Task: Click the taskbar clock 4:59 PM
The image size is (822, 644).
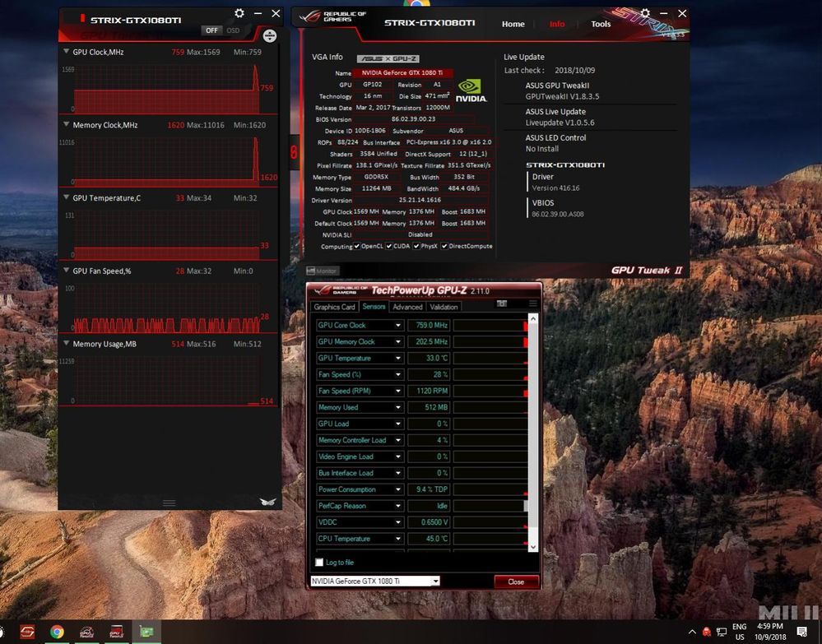Action: tap(770, 632)
